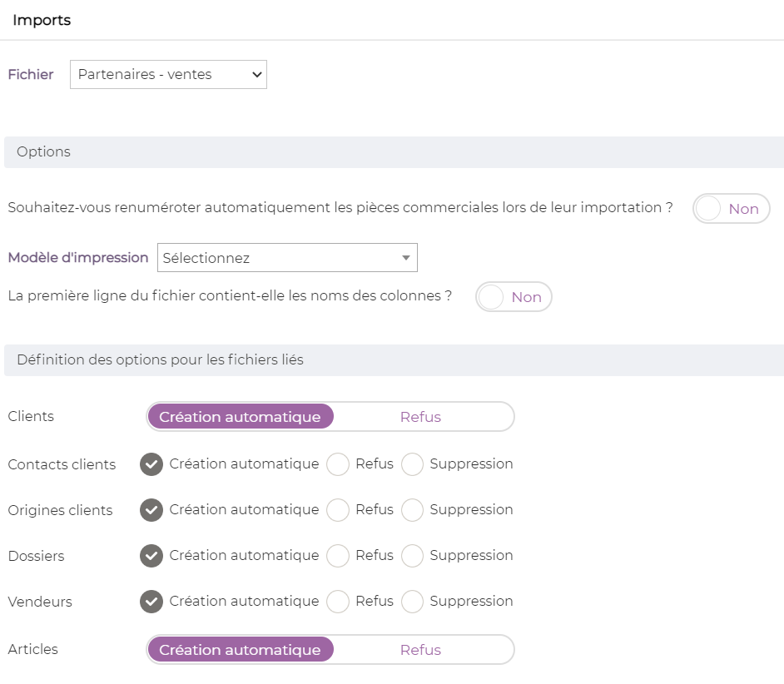
Task: Select Création automatique for Articles
Action: 241,650
